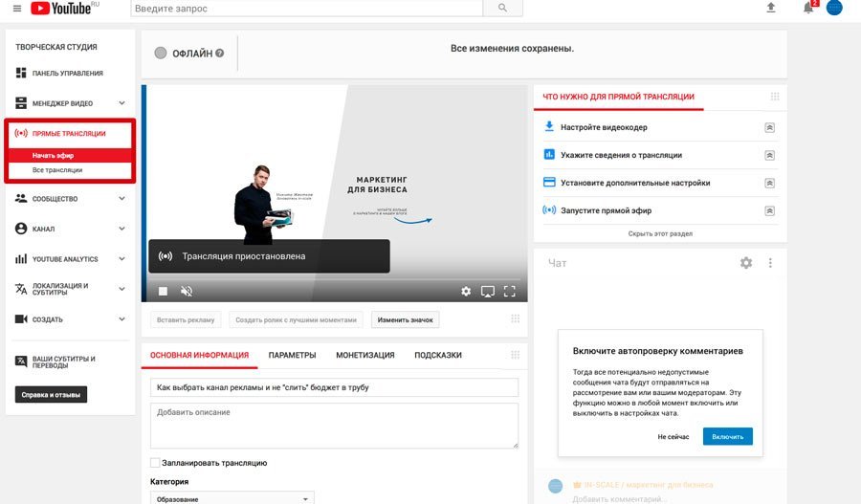Expand Локализация и субтитры section
861x504 pixels.
(x=121, y=289)
